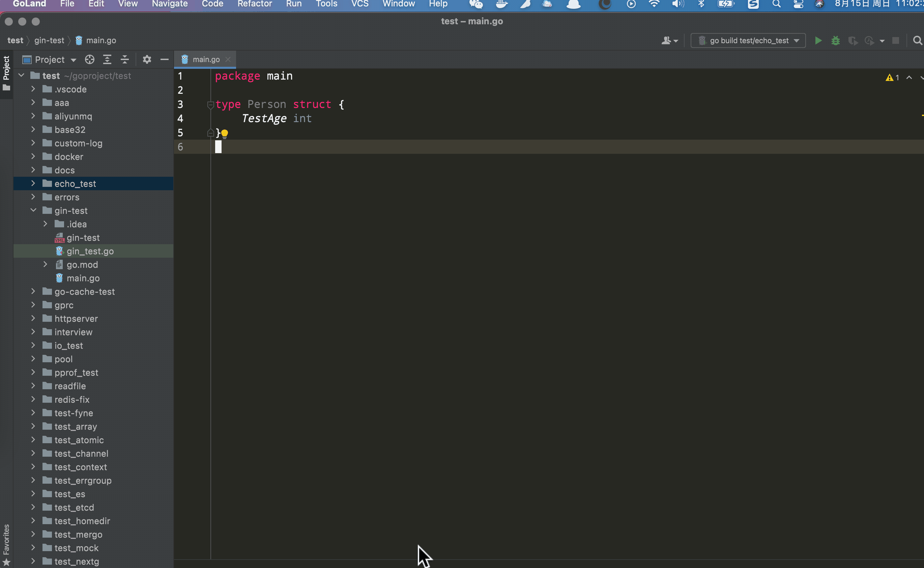
Task: Collapse the gin-test folder
Action: click(x=33, y=210)
